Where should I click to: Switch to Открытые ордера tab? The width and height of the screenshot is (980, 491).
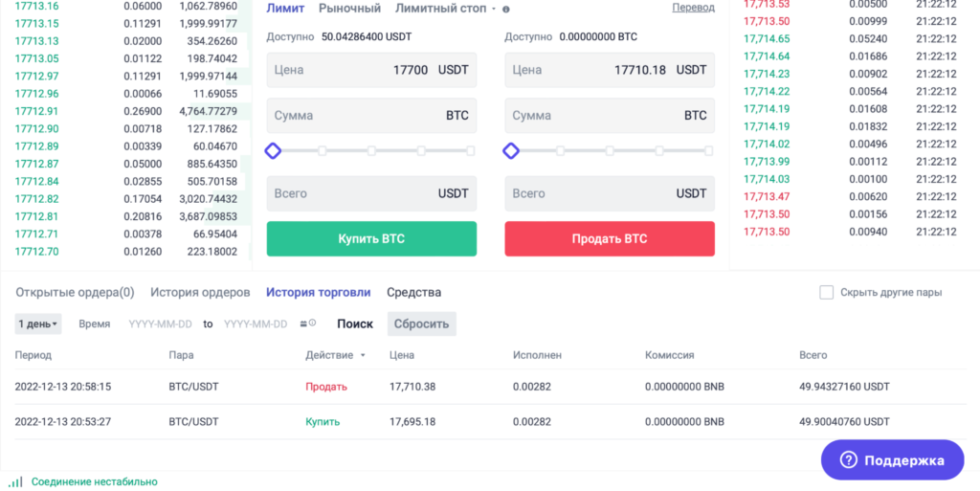tap(75, 292)
